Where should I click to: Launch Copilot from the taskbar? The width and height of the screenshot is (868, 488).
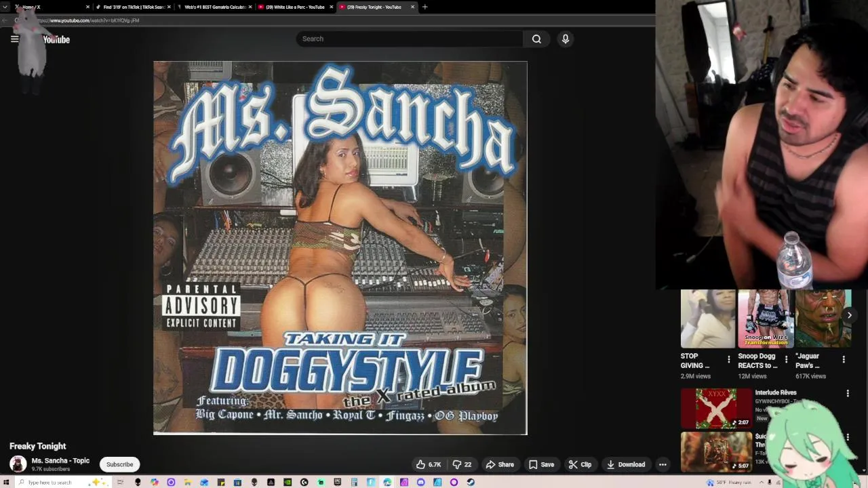coord(155,482)
